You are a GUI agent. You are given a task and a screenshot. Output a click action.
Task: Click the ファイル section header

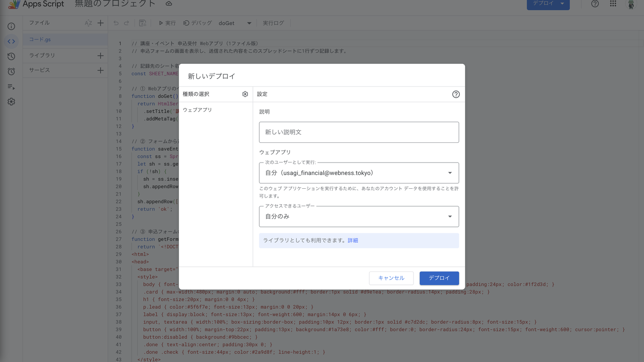point(39,23)
